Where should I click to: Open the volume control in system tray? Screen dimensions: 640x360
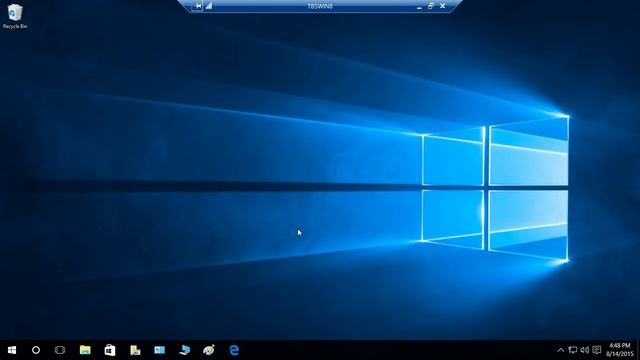pos(584,350)
